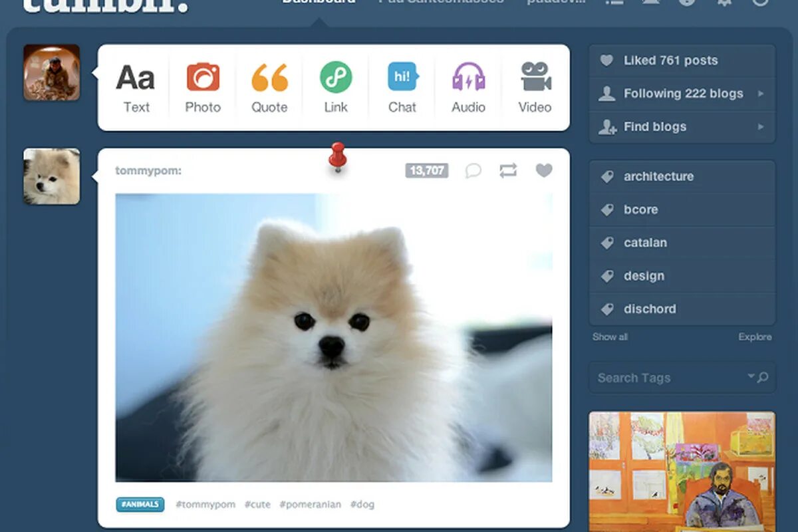Open the reply bubble on tommypom's post
Viewport: 798px width, 532px height.
(473, 171)
